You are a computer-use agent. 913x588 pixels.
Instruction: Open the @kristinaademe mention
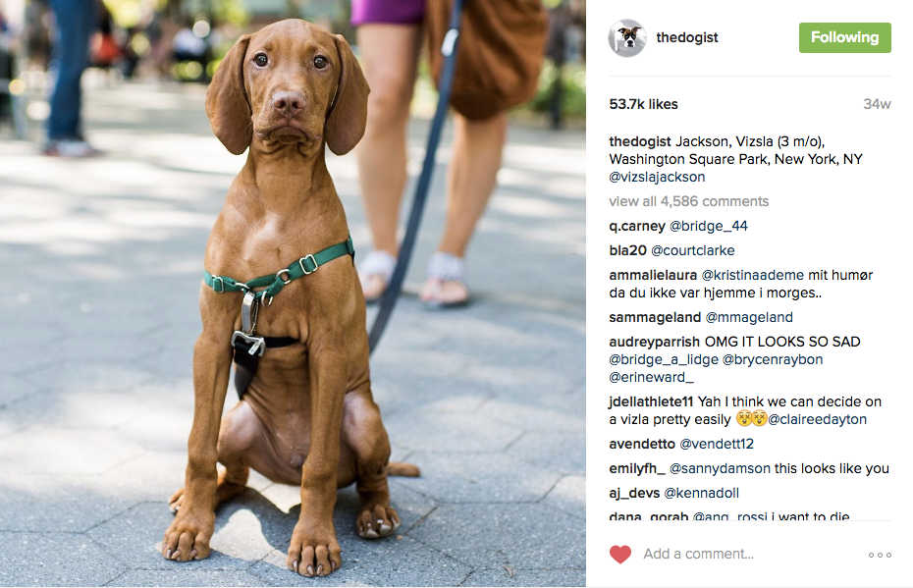click(x=753, y=275)
